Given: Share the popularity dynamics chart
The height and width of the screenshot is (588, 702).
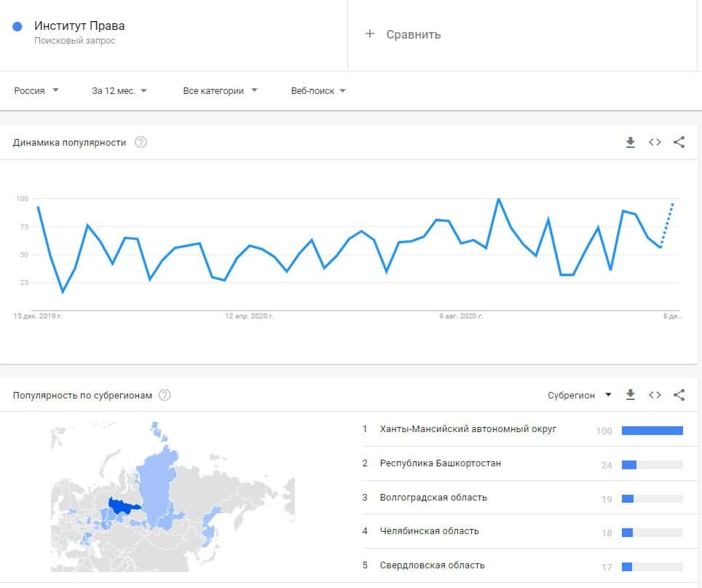Looking at the screenshot, I should coord(679,143).
